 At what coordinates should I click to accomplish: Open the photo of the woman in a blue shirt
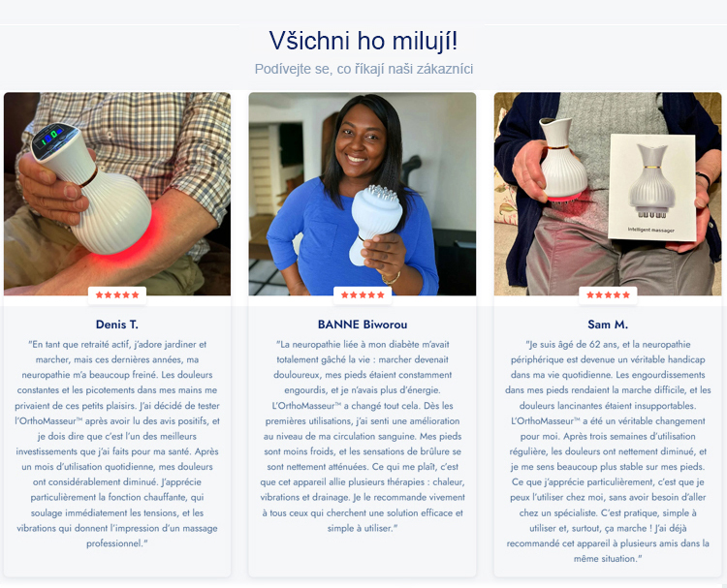point(363,194)
